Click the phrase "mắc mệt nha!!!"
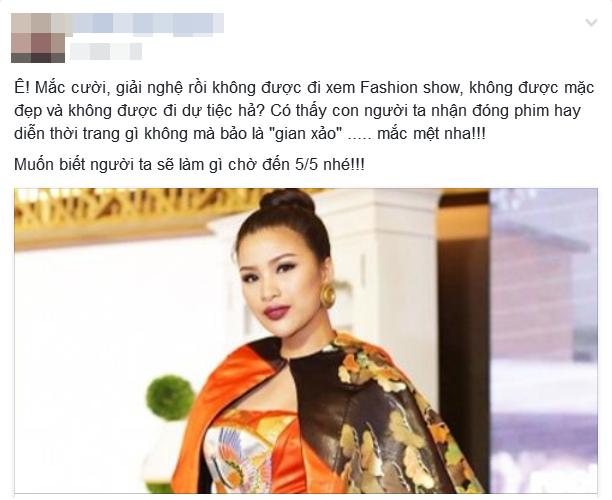 pyautogui.click(x=426, y=134)
